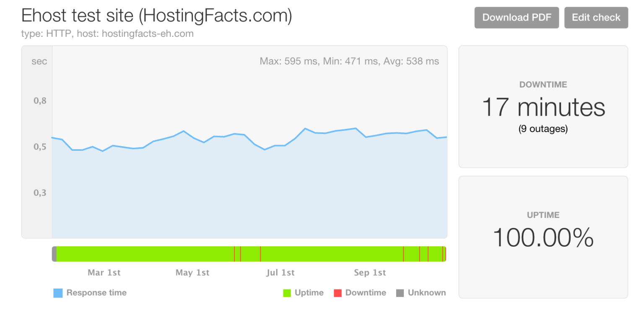Click the green Uptime legend swatch
The image size is (644, 315).
pyautogui.click(x=287, y=293)
